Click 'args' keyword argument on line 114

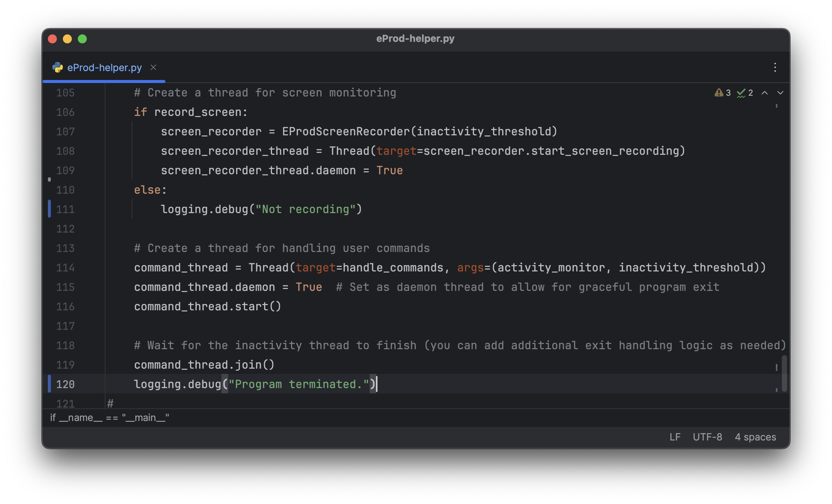pos(470,268)
